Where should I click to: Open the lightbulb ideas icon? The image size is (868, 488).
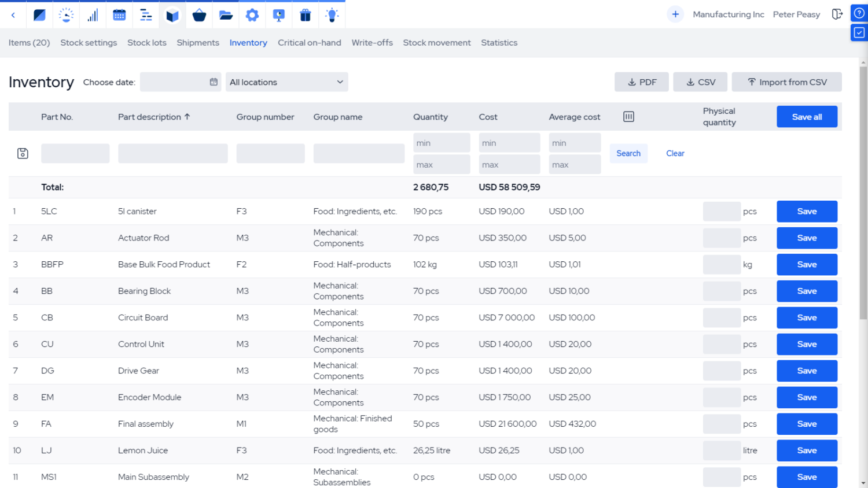(332, 14)
